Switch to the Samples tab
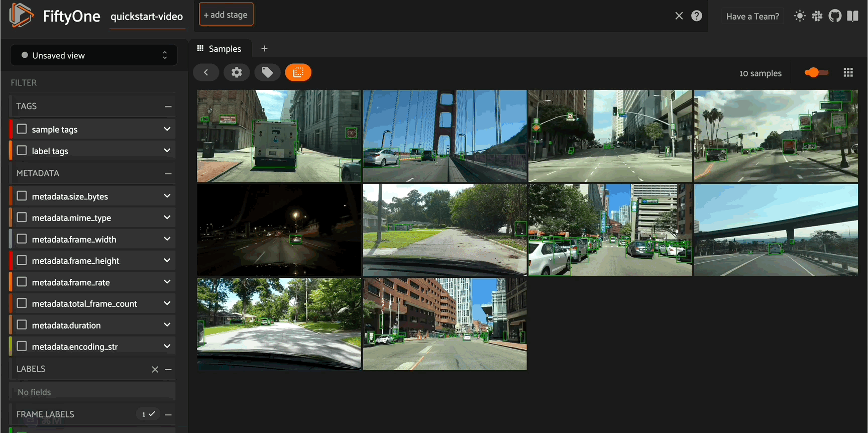 [220, 49]
